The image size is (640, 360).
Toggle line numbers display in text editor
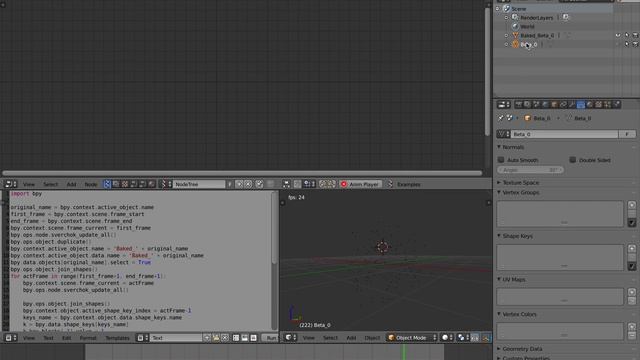coord(236,338)
